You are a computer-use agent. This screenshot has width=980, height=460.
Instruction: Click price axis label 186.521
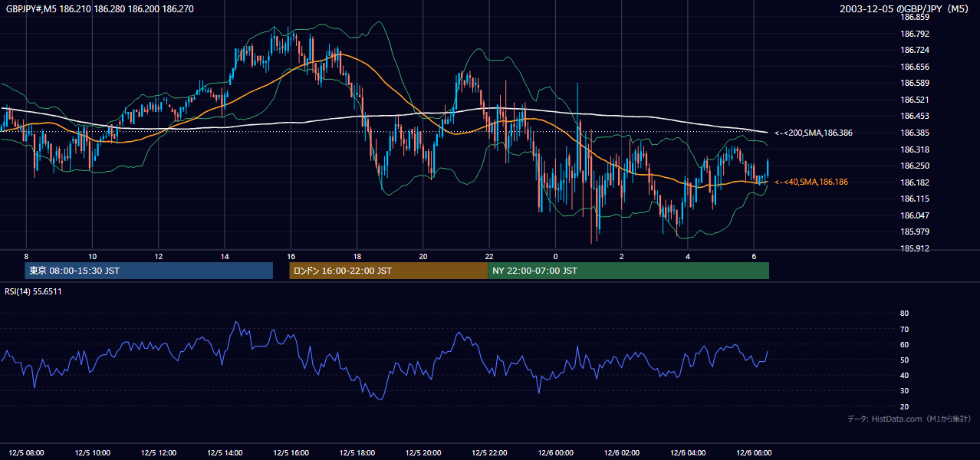coord(916,100)
